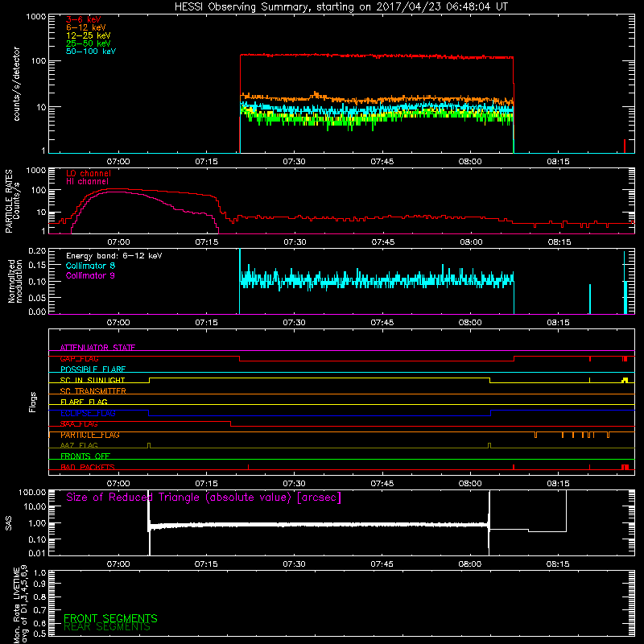This screenshot has height=644, width=644.
Task: Click the Normalized modulation axis label
Action: point(15,281)
